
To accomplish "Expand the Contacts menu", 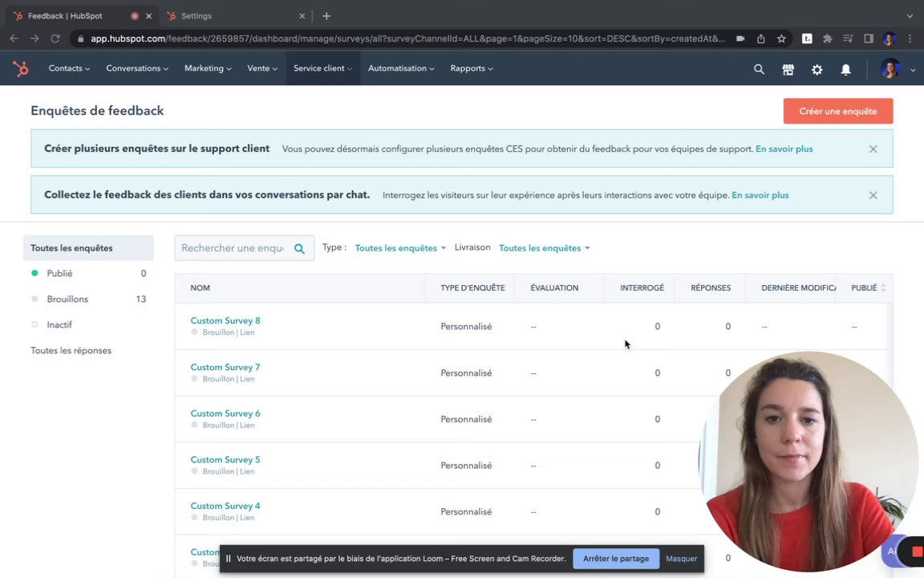I will tap(69, 68).
